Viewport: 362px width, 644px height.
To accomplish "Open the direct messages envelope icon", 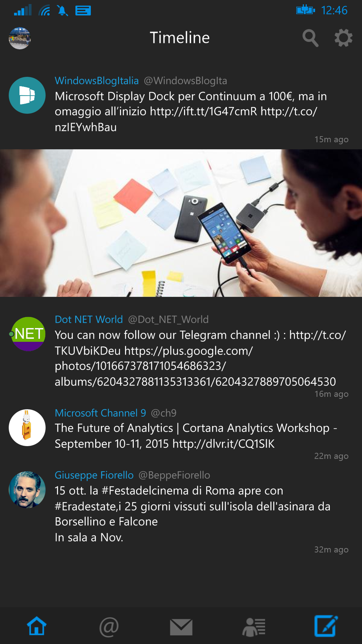I will (181, 627).
